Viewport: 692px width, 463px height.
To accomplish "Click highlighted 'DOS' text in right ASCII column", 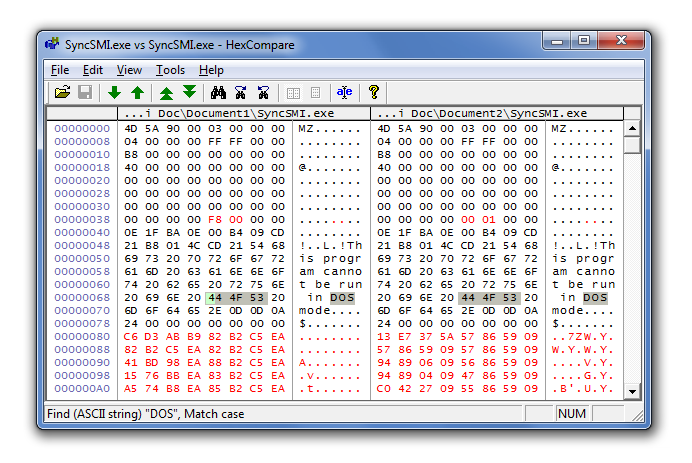I will [x=595, y=298].
